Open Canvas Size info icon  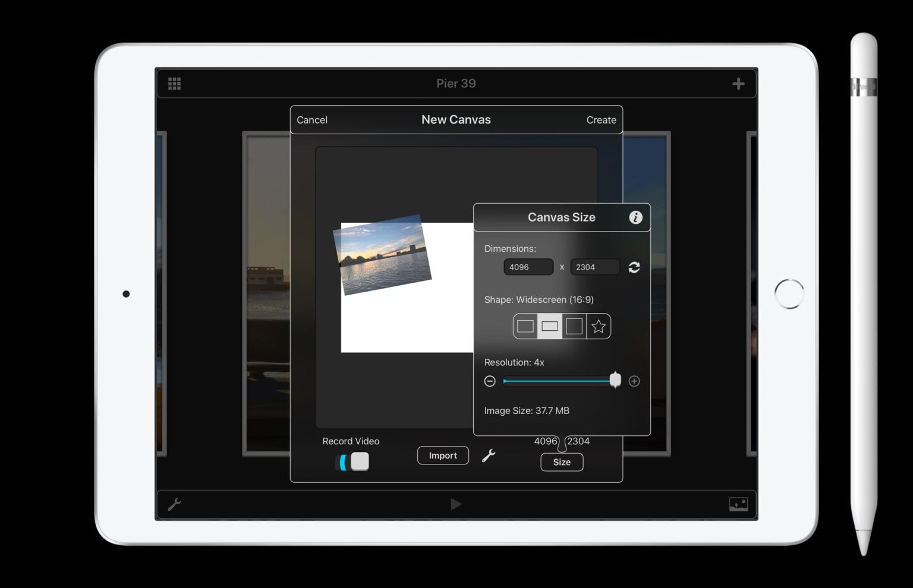[635, 217]
